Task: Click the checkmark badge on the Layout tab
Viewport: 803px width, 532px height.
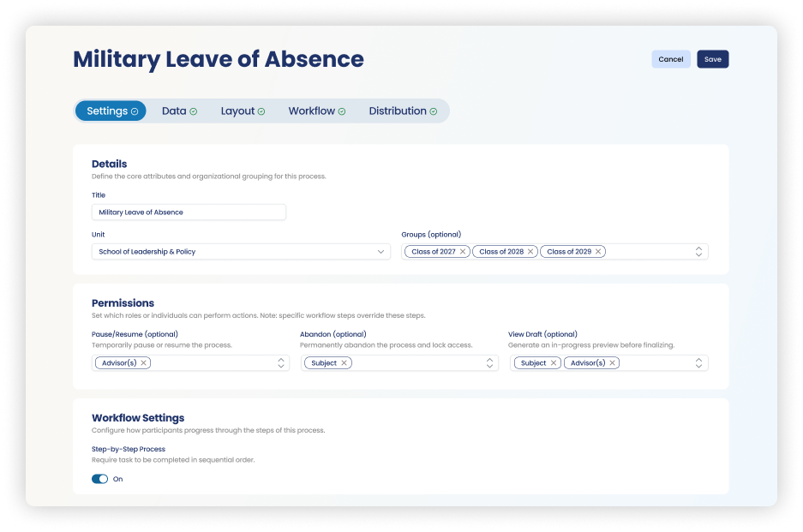Action: click(261, 111)
